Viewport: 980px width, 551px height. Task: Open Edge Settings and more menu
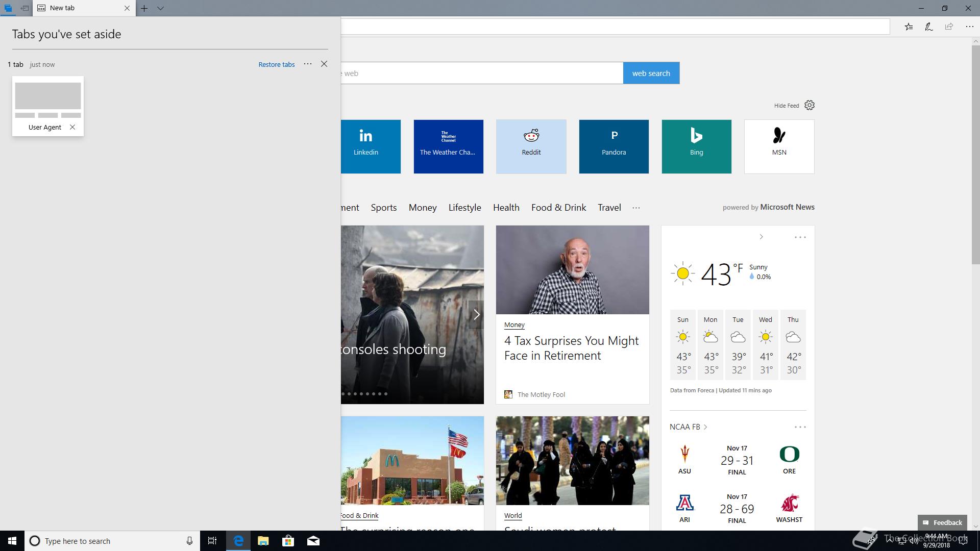click(969, 27)
